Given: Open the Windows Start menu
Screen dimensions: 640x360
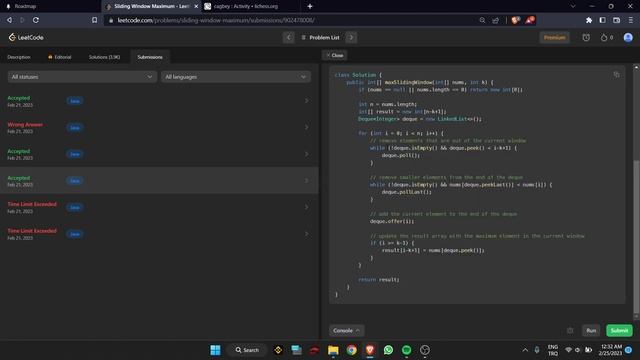Looking at the screenshot, I should pos(216,350).
